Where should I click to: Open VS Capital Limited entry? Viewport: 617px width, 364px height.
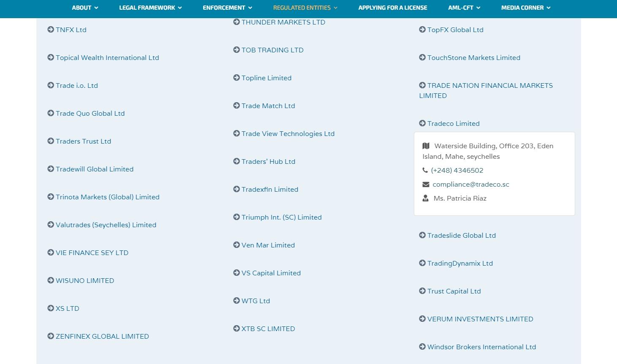point(271,273)
